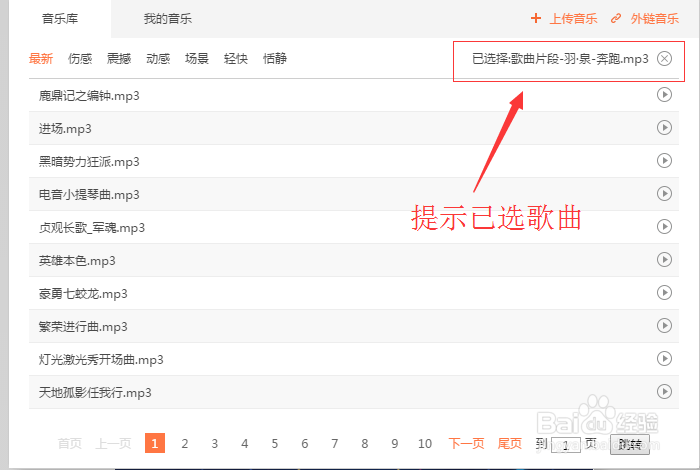The height and width of the screenshot is (470, 700).
Task: Select the 震撼 category
Action: [x=119, y=58]
